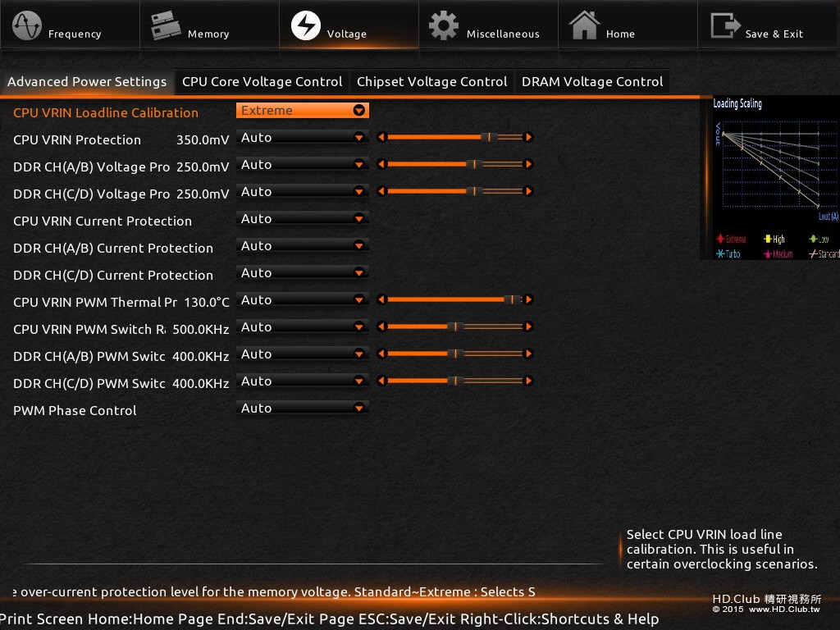This screenshot has width=840, height=630.
Task: Increase CPU VRIN PWM Thermal right arrow
Action: coord(528,299)
